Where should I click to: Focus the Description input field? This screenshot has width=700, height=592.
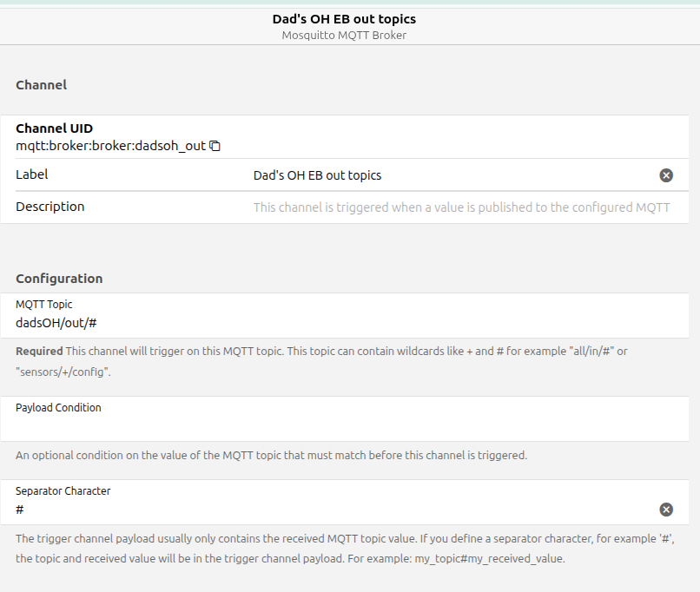coord(460,207)
